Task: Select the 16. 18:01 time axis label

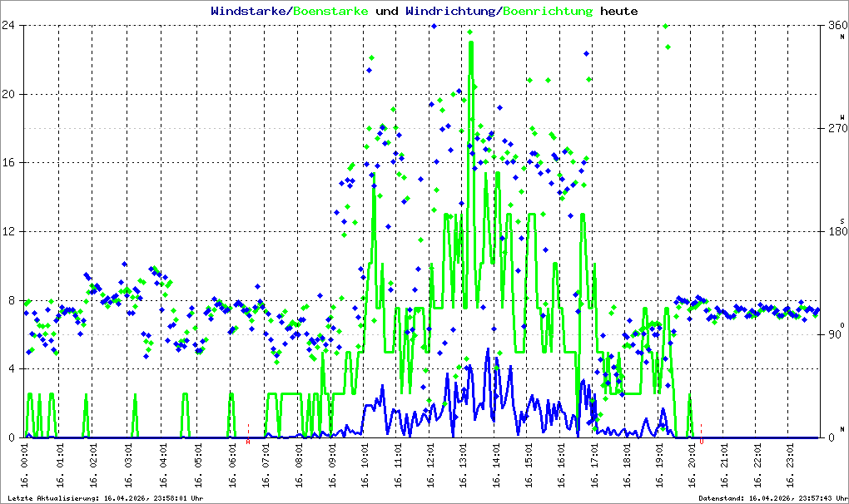Action: pyautogui.click(x=627, y=465)
